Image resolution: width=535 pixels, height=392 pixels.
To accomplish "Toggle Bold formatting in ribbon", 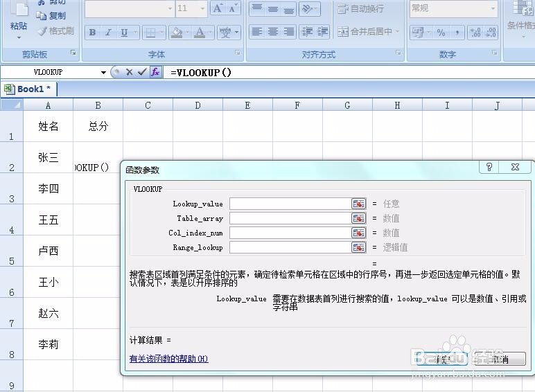I will [92, 33].
